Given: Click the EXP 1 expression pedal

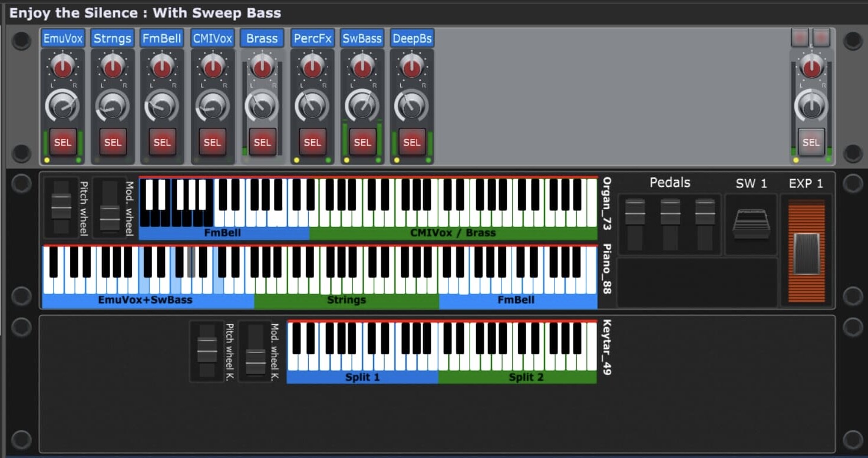Looking at the screenshot, I should [x=806, y=253].
